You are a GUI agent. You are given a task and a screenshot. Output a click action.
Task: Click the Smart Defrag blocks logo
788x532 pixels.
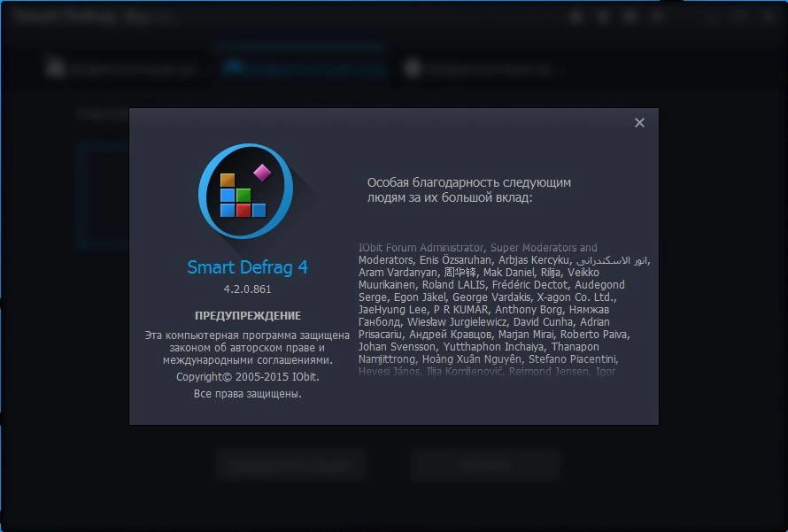tap(246, 191)
